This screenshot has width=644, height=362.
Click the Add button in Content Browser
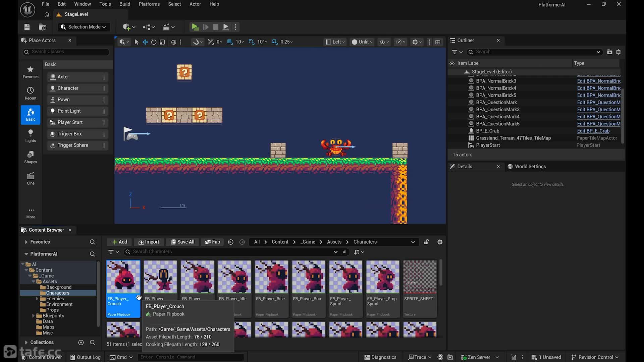[119, 242]
